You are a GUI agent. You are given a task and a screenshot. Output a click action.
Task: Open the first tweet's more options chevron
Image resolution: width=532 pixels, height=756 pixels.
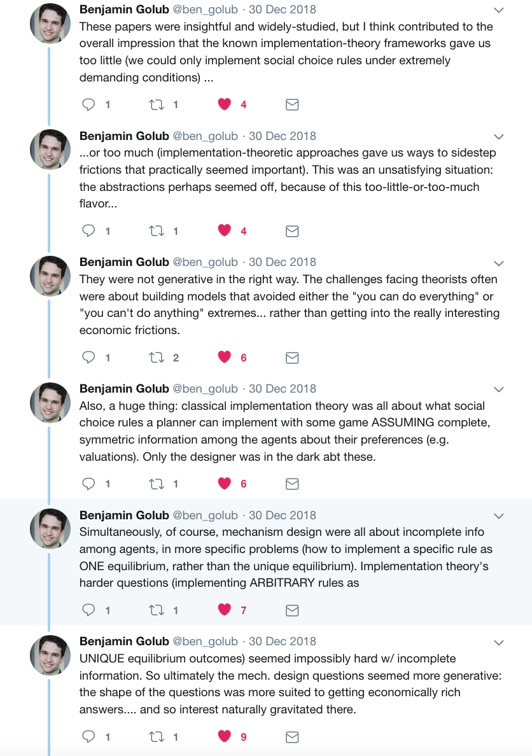point(499,10)
